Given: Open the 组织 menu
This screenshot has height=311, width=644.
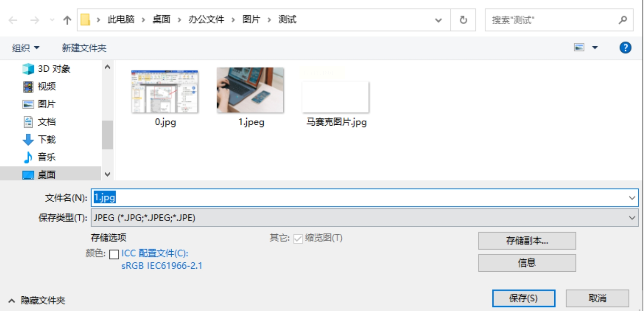Looking at the screenshot, I should pyautogui.click(x=26, y=48).
